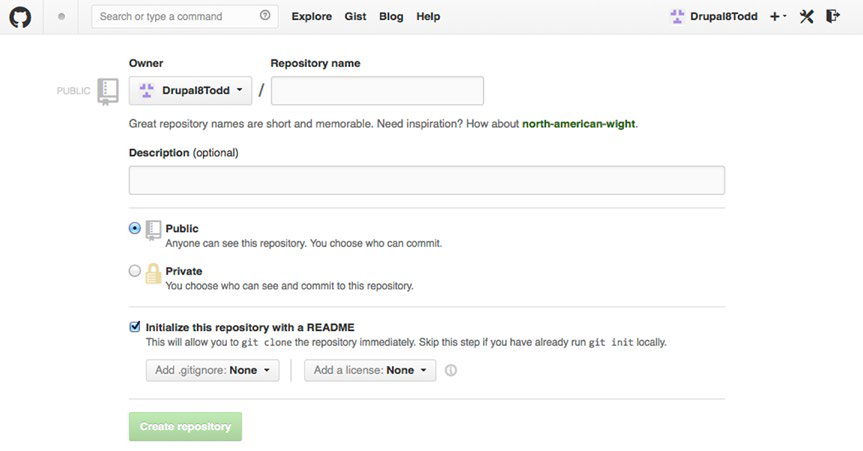The height and width of the screenshot is (451, 863).
Task: Click the Create repository button
Action: click(185, 427)
